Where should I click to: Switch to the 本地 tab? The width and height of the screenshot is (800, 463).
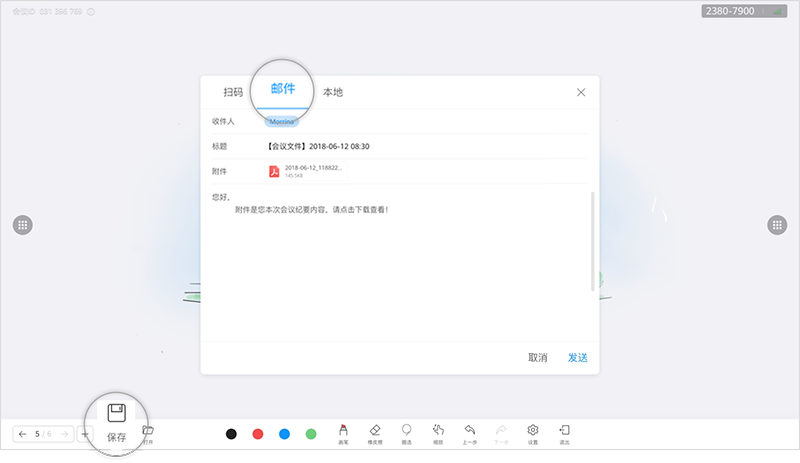pos(332,92)
